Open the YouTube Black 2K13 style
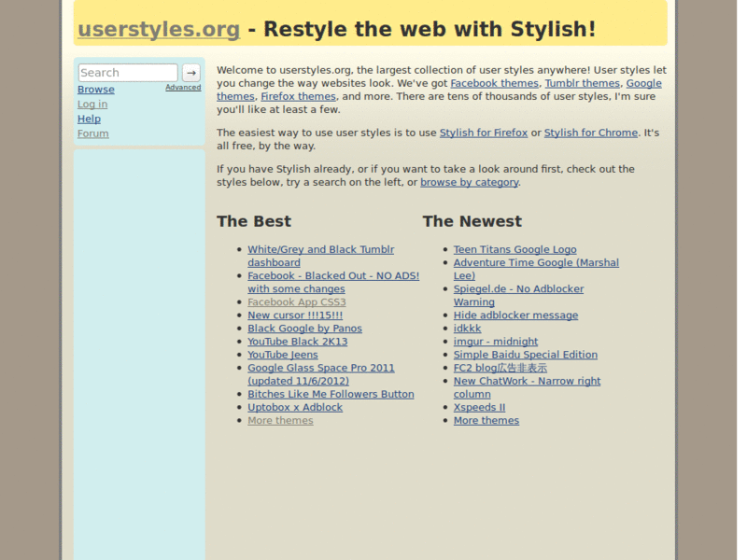This screenshot has width=747, height=560. 298,342
